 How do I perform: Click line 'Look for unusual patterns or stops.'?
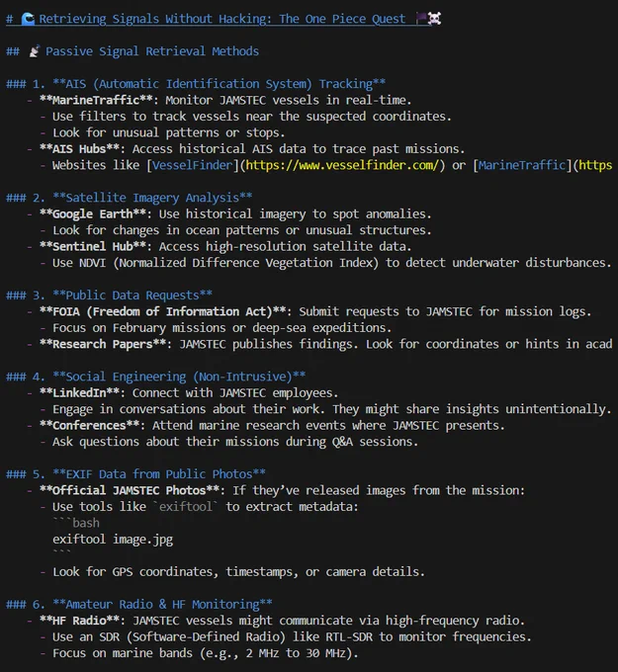tap(168, 132)
